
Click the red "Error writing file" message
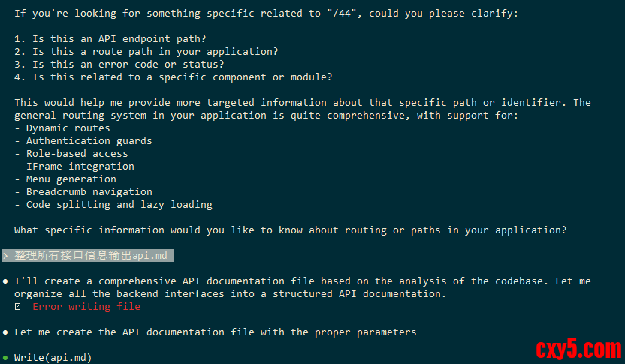click(86, 307)
